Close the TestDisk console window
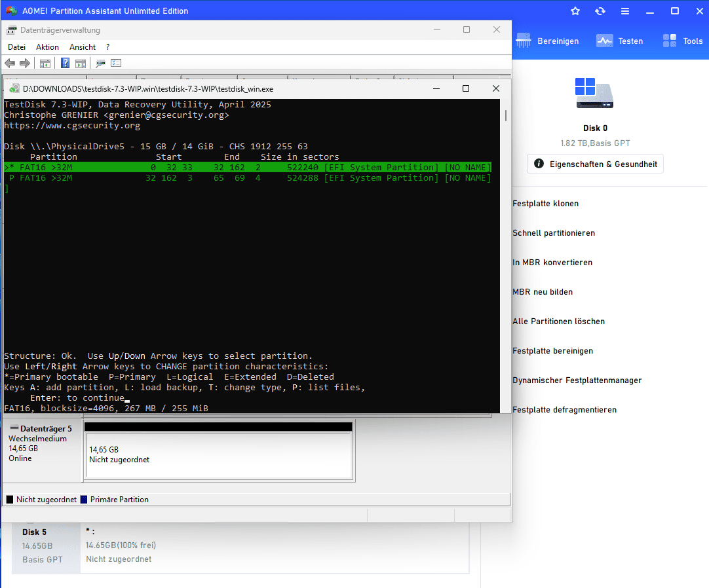 pos(496,88)
